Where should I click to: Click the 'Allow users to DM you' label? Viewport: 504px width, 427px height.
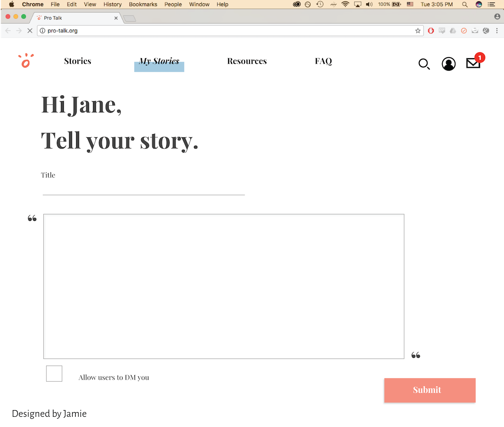(x=114, y=377)
